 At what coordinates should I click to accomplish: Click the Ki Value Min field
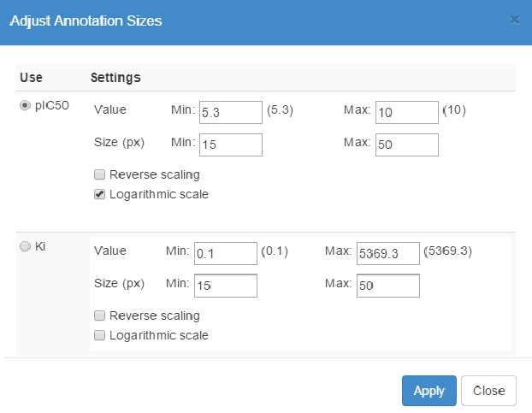click(226, 253)
